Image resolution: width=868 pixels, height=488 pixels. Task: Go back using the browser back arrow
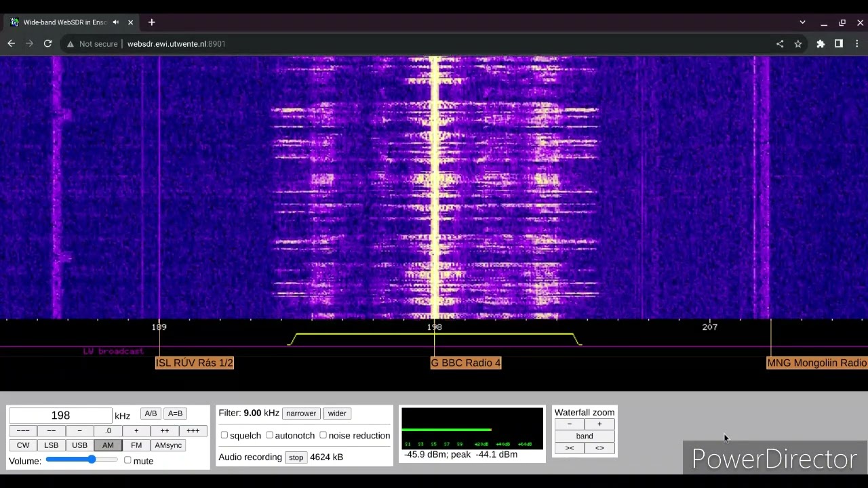point(12,43)
